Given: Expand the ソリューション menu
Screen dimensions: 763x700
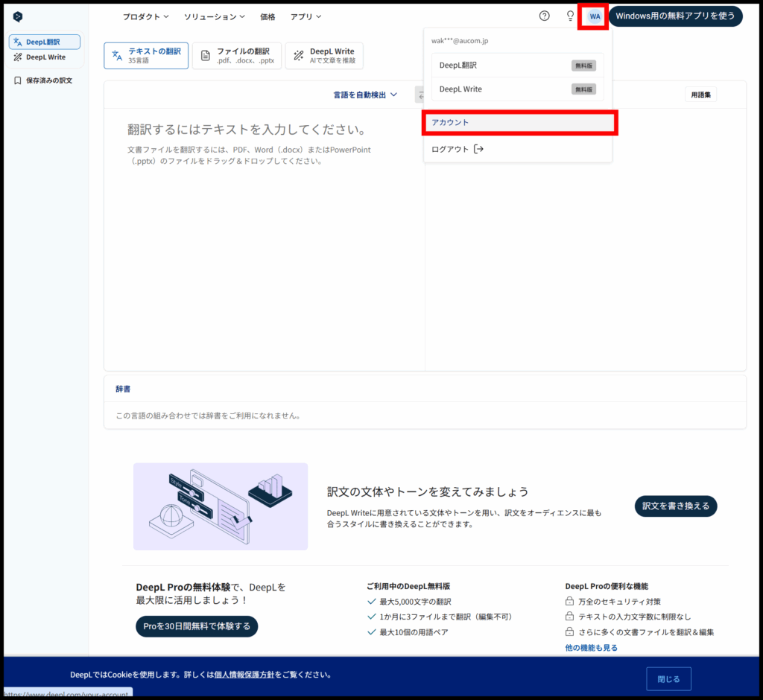Looking at the screenshot, I should [214, 16].
